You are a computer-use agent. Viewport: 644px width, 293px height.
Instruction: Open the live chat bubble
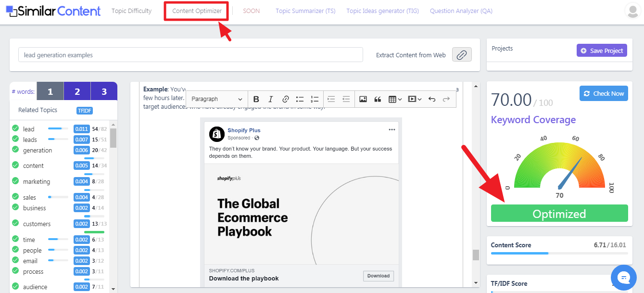[x=624, y=278]
